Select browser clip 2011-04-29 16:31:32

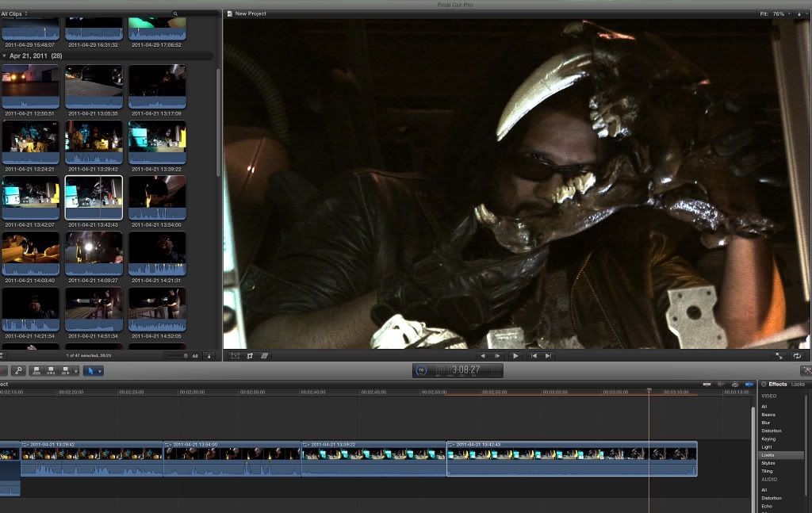coord(94,29)
